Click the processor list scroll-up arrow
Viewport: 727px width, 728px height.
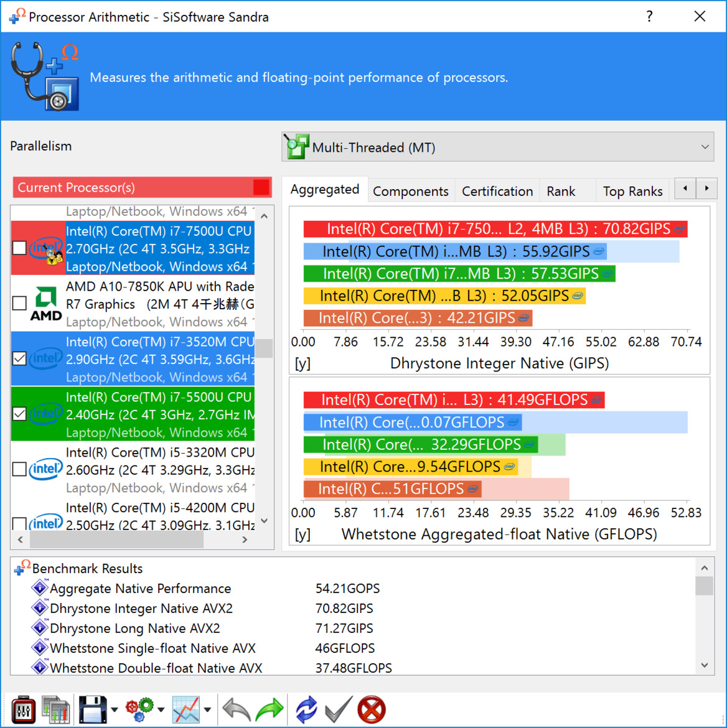265,216
